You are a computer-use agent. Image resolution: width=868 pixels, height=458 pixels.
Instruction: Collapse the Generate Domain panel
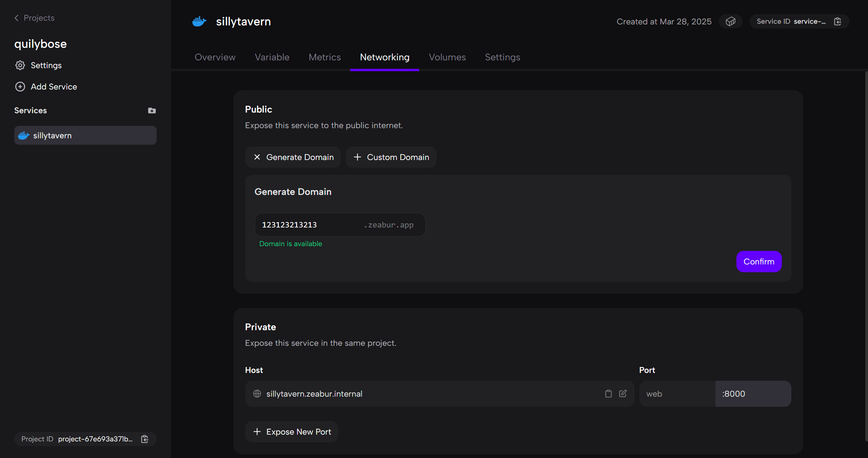pyautogui.click(x=293, y=157)
